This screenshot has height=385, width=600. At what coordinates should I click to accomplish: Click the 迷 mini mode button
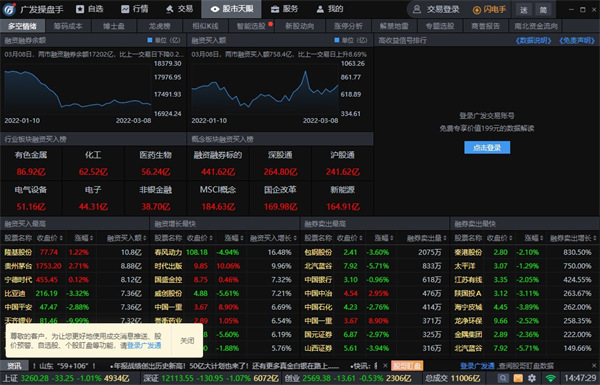pyautogui.click(x=524, y=10)
